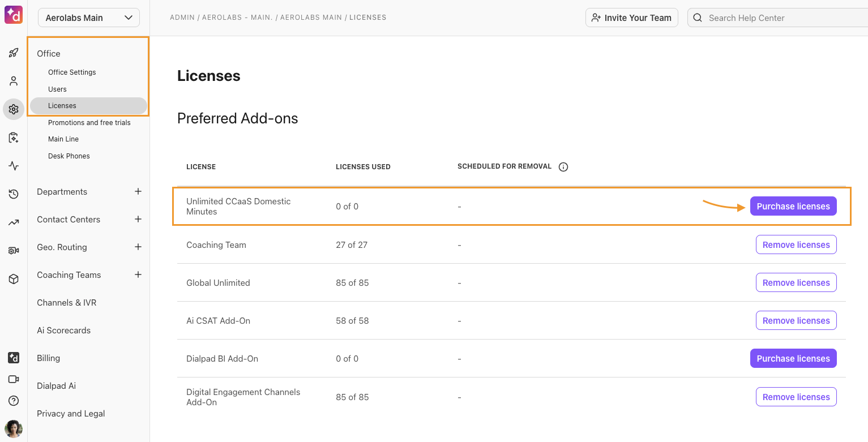The width and height of the screenshot is (868, 442).
Task: Remove licenses for Global Unlimited
Action: tap(796, 283)
